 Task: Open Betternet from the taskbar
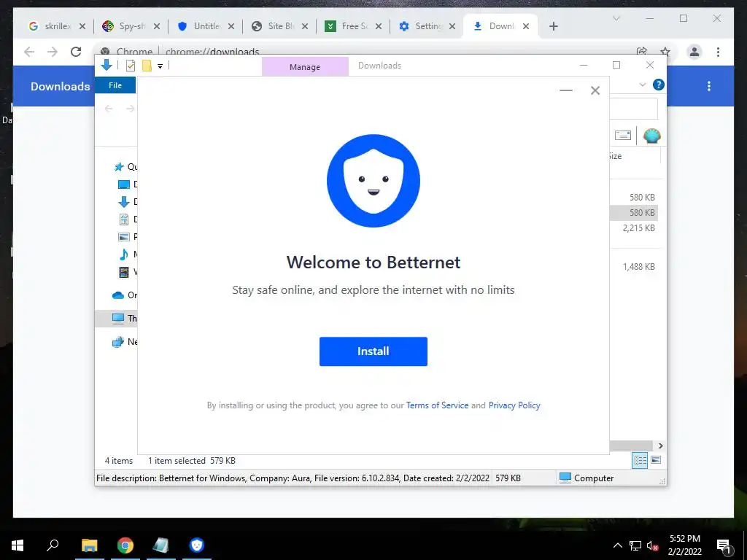[x=197, y=545]
